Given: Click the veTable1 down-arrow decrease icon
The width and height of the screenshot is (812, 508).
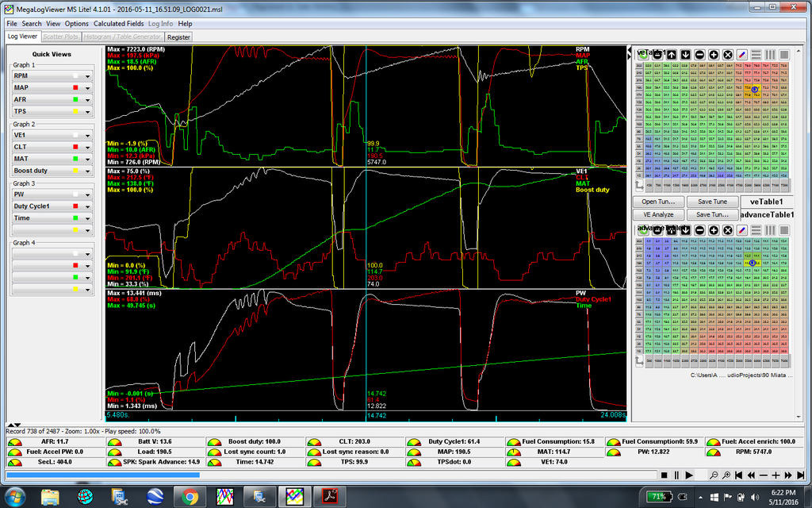Looking at the screenshot, I should tap(685, 55).
